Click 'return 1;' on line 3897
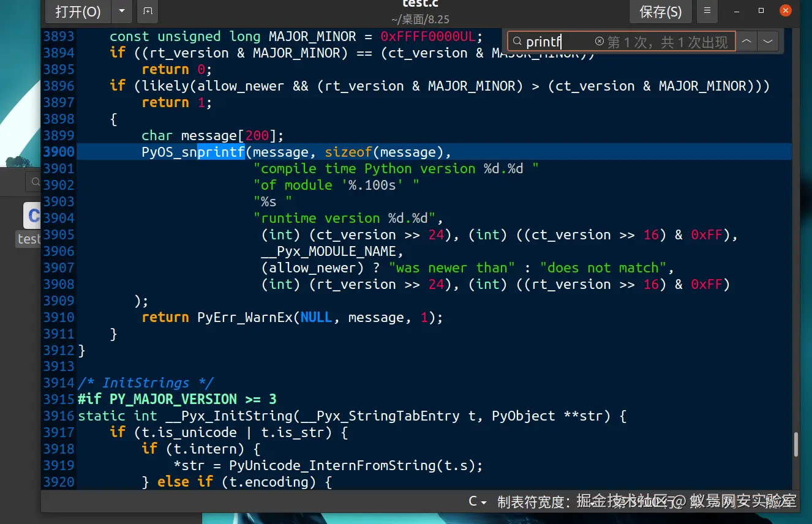This screenshot has width=812, height=524. (177, 102)
